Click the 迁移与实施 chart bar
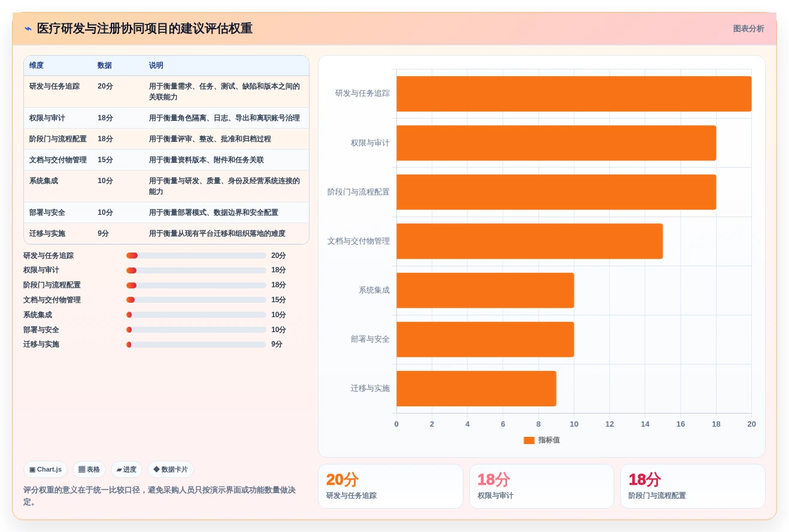 tap(476, 388)
